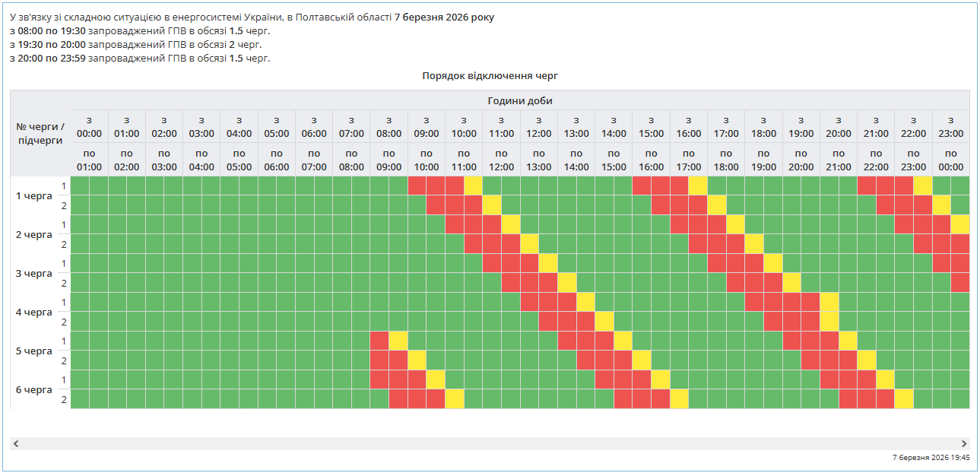The width and height of the screenshot is (980, 473).
Task: Click green 00:00 cell in queue 1 subqueue 1
Action: coord(80,186)
